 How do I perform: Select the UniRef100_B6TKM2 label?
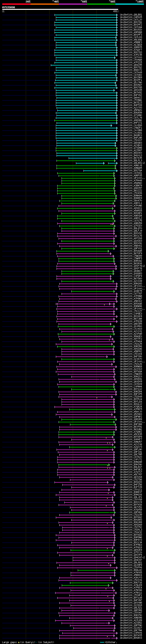pos(131,93)
